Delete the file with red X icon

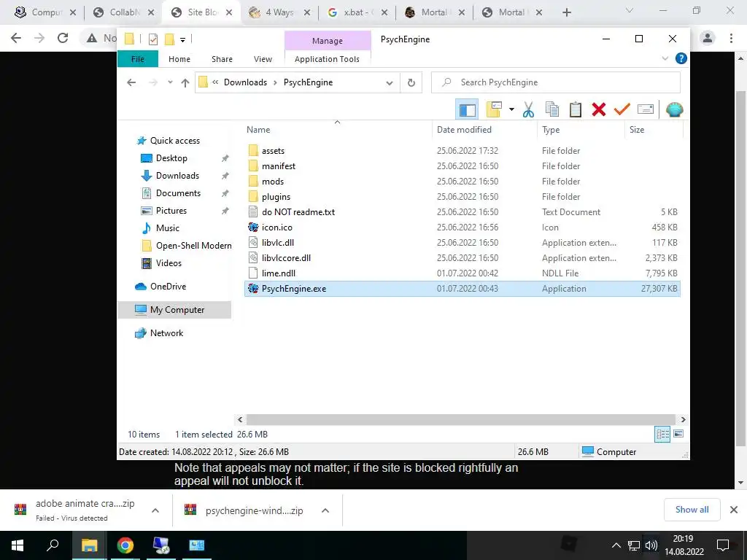click(598, 110)
